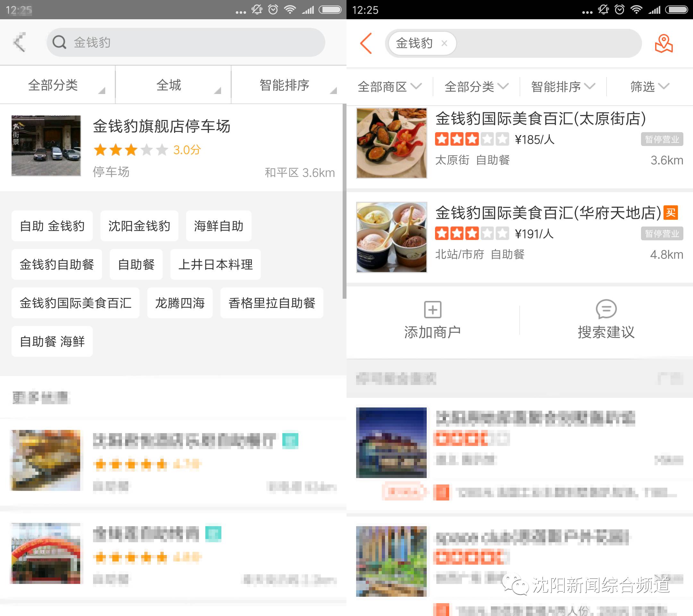Screen dimensions: 693x616
Task: Tap the 添加商户 plus icon
Action: (432, 309)
